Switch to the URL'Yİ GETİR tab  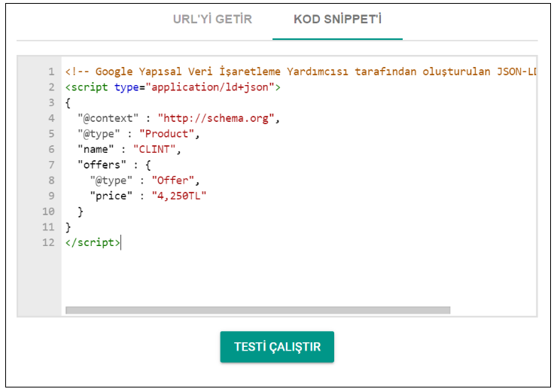212,19
